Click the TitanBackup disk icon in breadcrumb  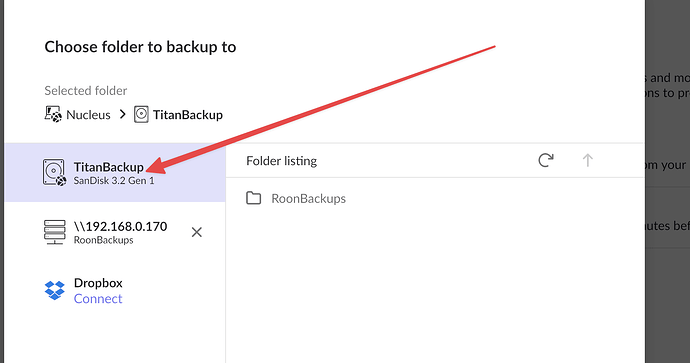pyautogui.click(x=141, y=114)
